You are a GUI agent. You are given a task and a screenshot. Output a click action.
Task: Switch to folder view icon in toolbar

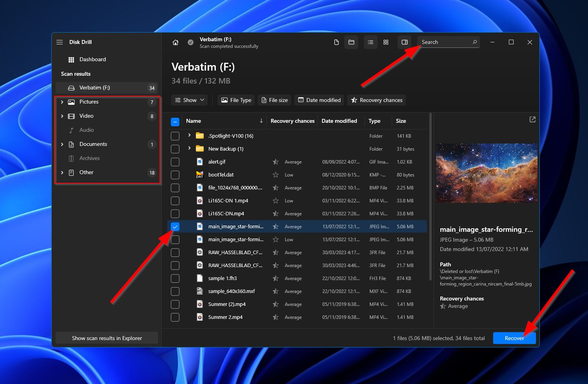pyautogui.click(x=351, y=42)
